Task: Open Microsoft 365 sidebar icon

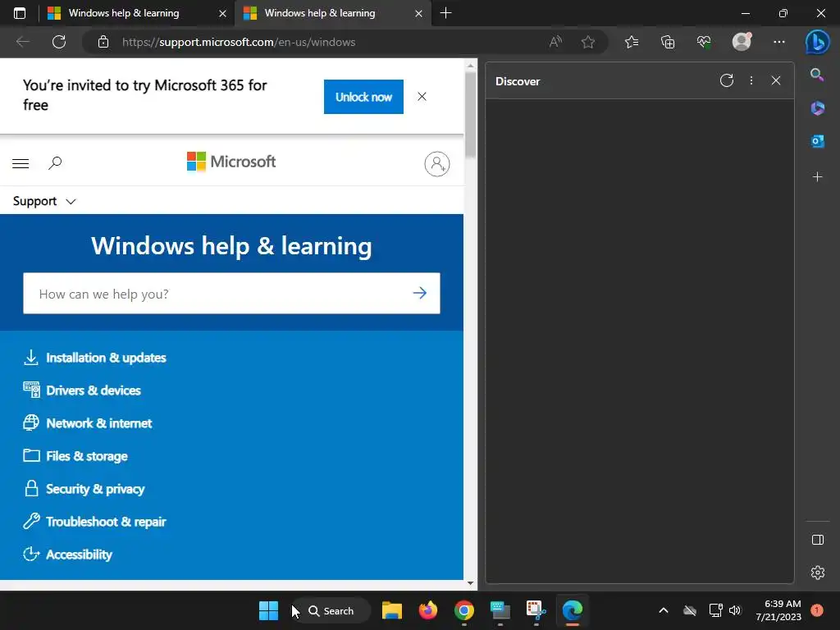Action: click(817, 107)
